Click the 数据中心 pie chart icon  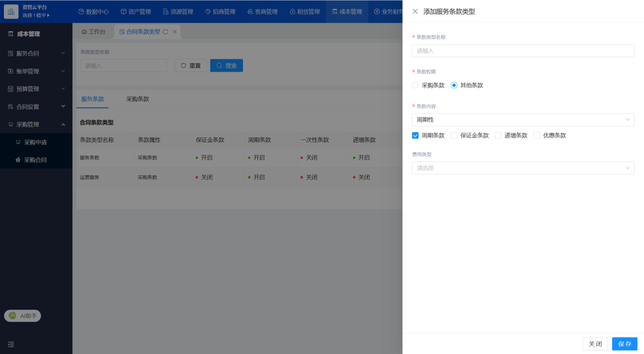click(x=81, y=12)
